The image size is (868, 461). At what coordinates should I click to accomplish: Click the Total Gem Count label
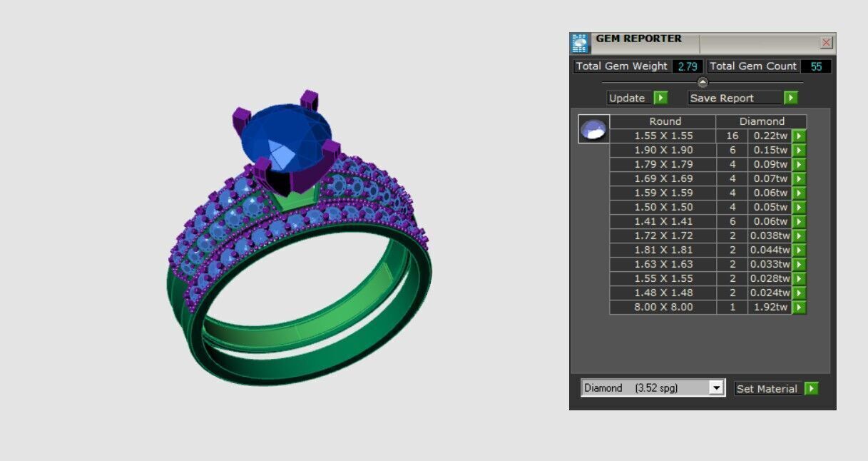753,66
